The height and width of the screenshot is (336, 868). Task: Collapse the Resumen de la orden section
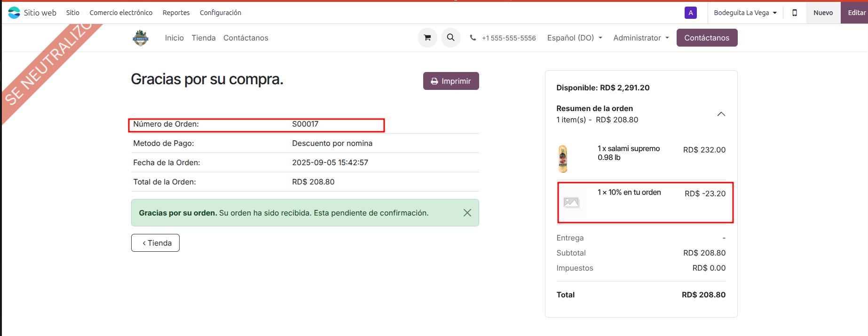(721, 114)
